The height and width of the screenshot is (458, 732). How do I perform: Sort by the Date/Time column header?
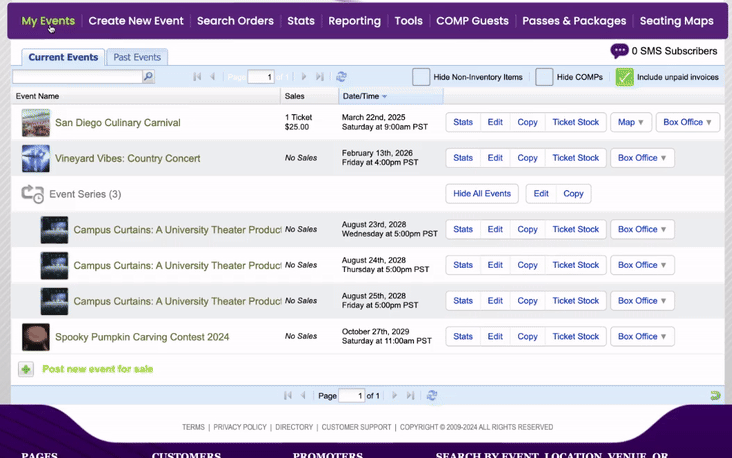pyautogui.click(x=364, y=97)
